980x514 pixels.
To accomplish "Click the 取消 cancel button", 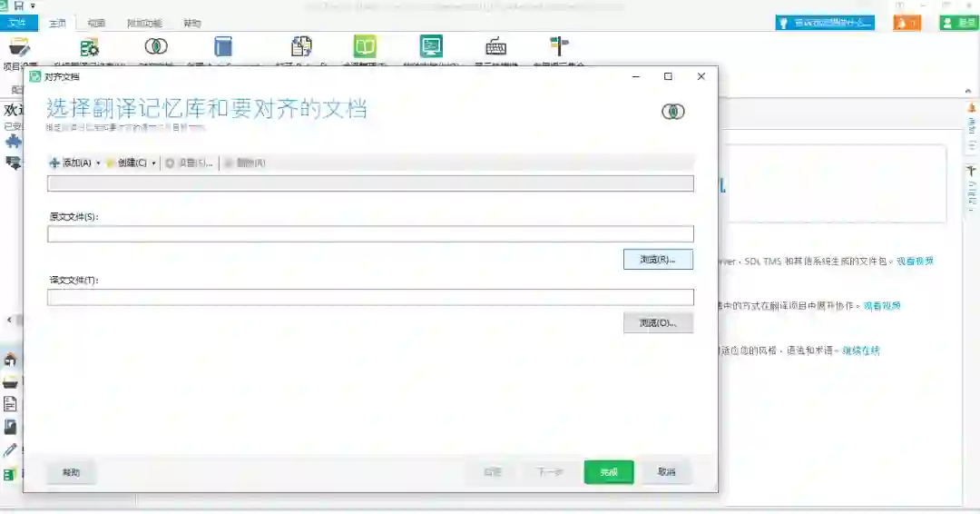I will pyautogui.click(x=667, y=472).
